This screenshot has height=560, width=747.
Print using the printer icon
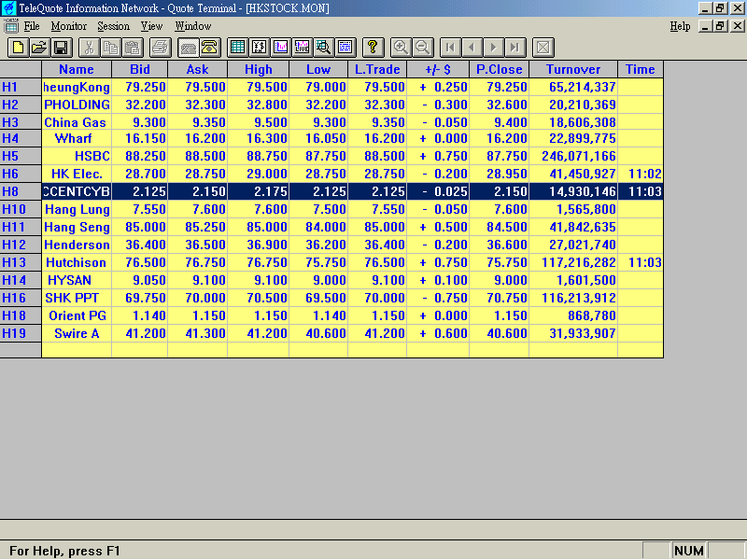pos(160,48)
